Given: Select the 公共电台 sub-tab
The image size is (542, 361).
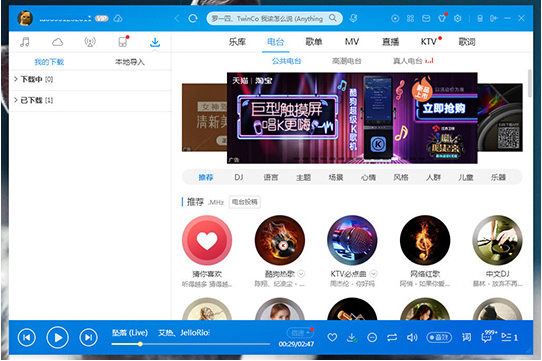Looking at the screenshot, I should click(287, 61).
